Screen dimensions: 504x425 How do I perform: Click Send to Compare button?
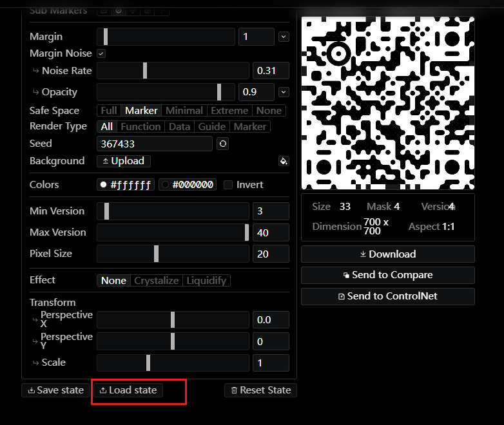[x=387, y=275]
